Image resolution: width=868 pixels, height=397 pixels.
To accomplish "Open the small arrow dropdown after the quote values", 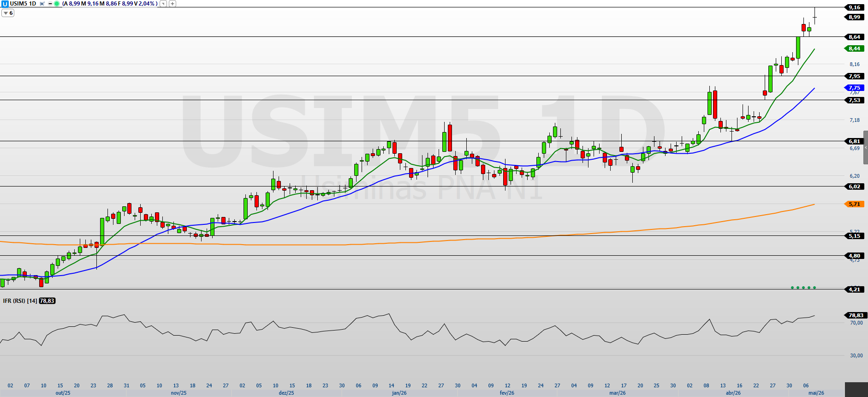I will 163,4.
